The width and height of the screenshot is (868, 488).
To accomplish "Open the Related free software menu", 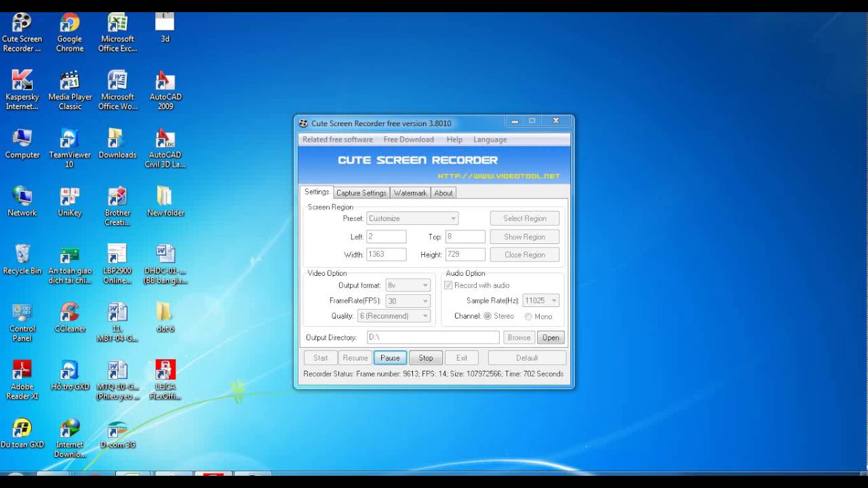I will pos(337,140).
